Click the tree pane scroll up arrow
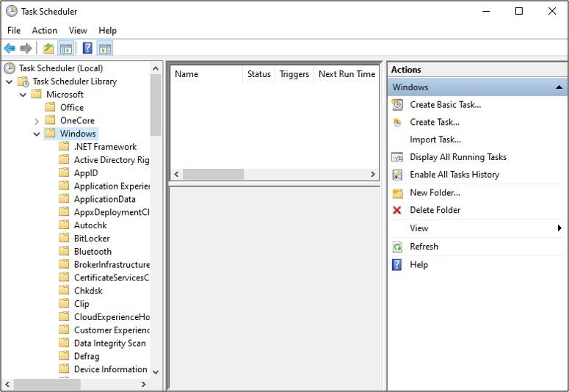The image size is (569, 392). 156,68
